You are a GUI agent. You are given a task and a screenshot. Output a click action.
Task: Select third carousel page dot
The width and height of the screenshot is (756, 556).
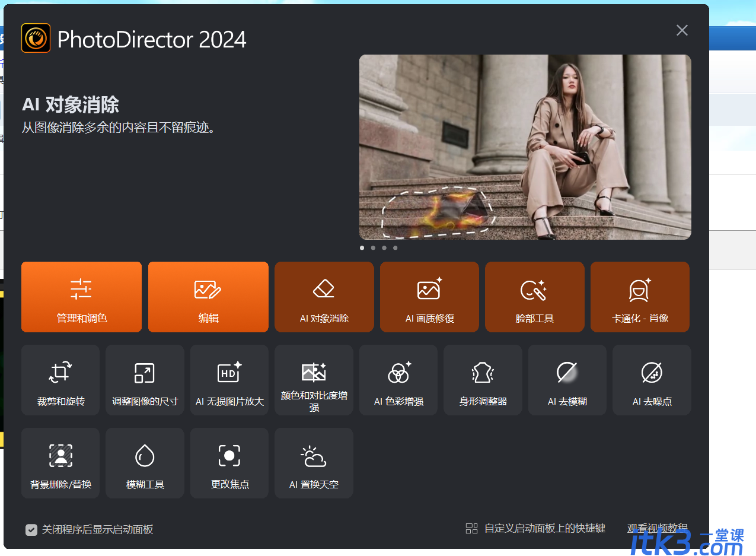384,248
